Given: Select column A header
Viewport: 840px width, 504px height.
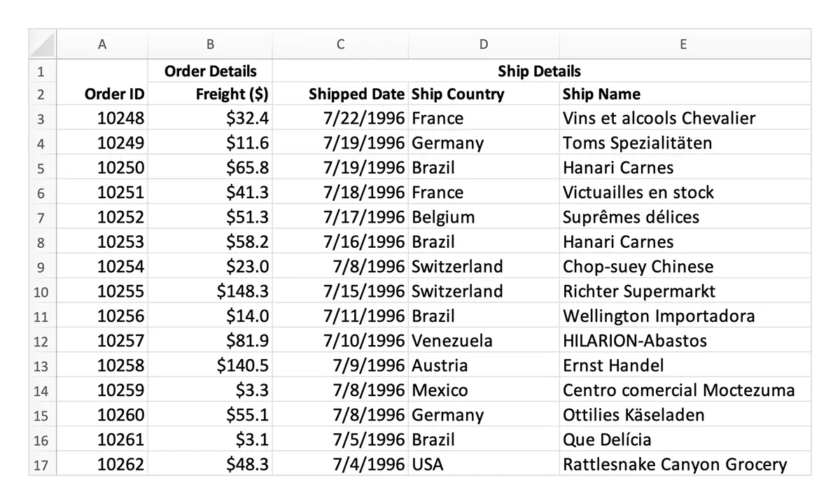Looking at the screenshot, I should pyautogui.click(x=101, y=43).
